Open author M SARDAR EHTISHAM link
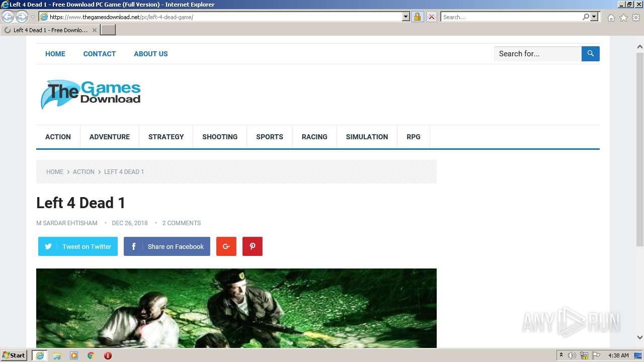The height and width of the screenshot is (362, 644). [67, 223]
